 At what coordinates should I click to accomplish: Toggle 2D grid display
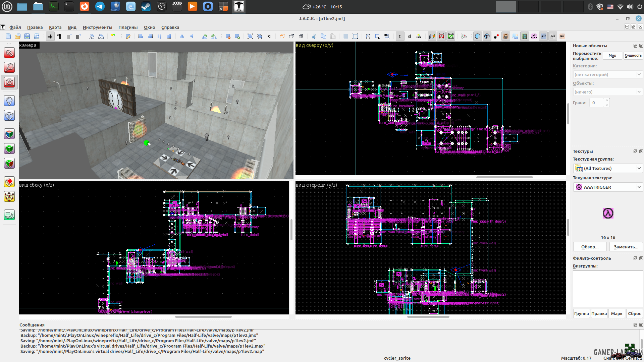(50, 37)
